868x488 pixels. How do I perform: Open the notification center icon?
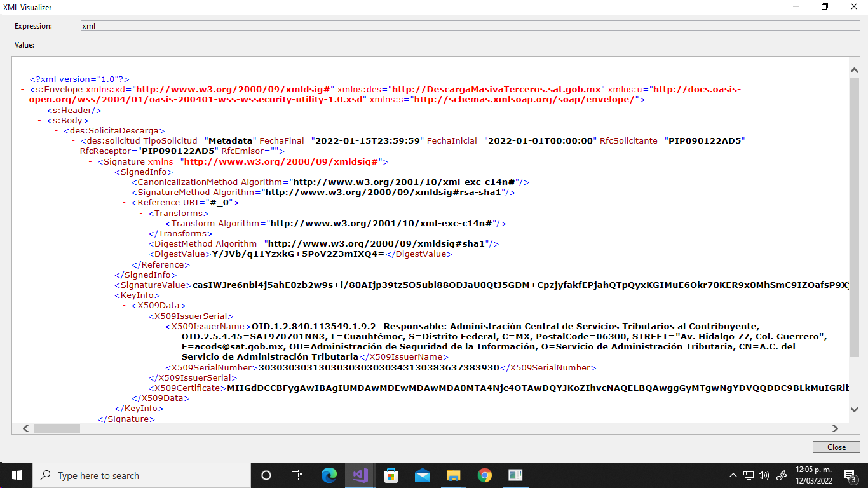point(850,475)
